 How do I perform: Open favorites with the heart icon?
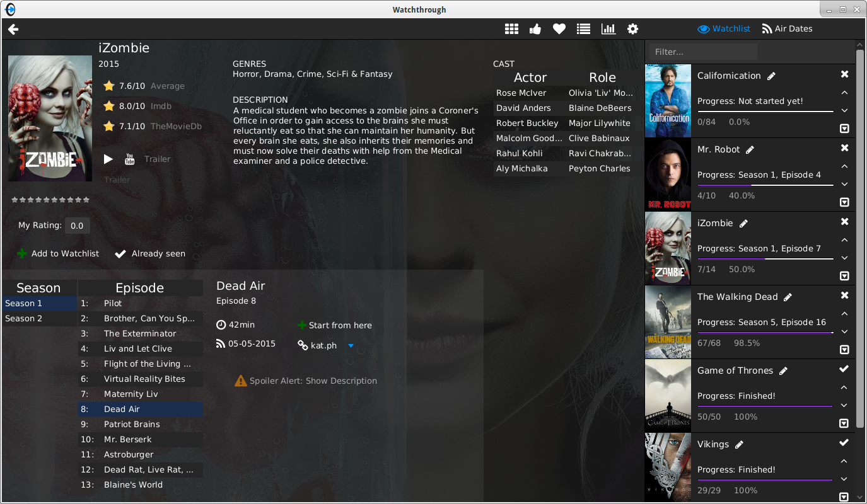click(x=559, y=29)
